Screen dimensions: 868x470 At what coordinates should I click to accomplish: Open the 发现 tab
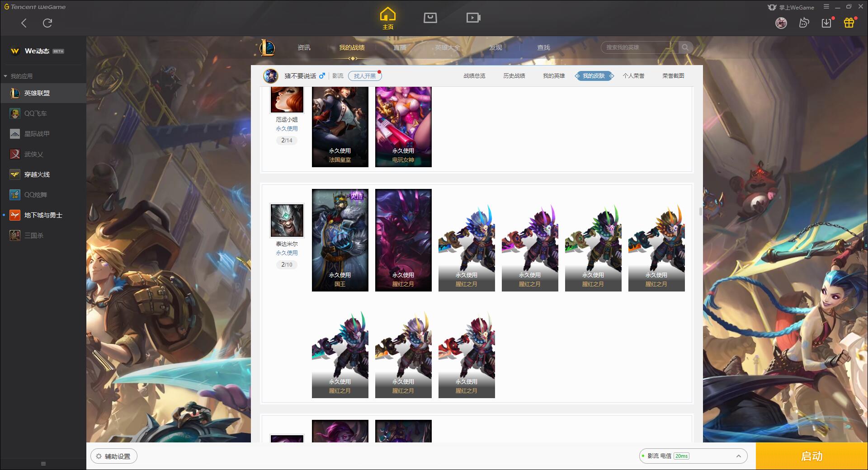pos(495,47)
